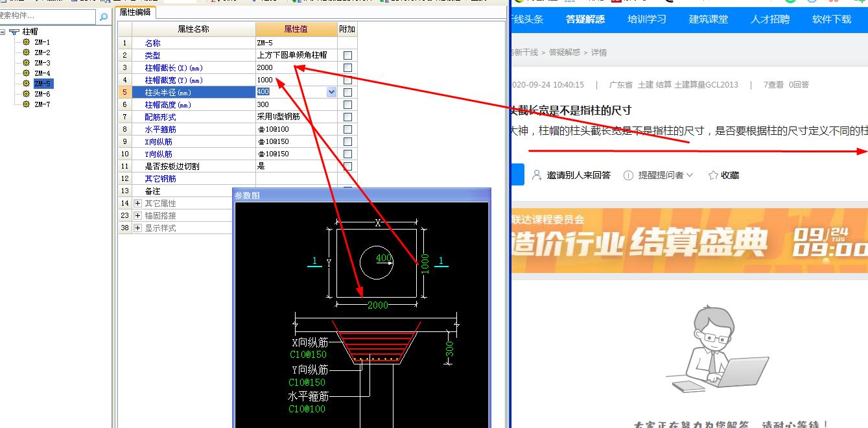Click 邀请别人来回答 link
The image size is (868, 428).
click(x=578, y=175)
